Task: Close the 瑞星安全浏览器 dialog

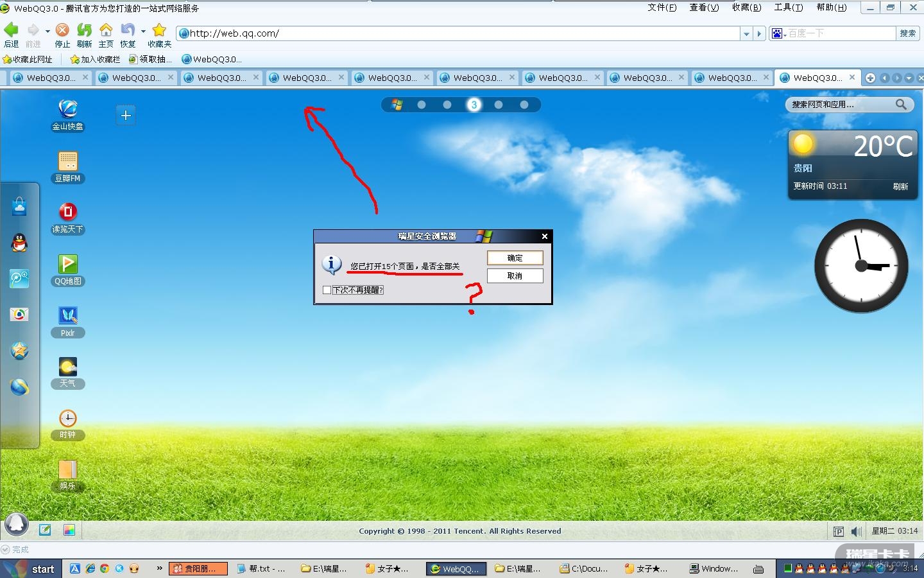Action: pyautogui.click(x=545, y=236)
